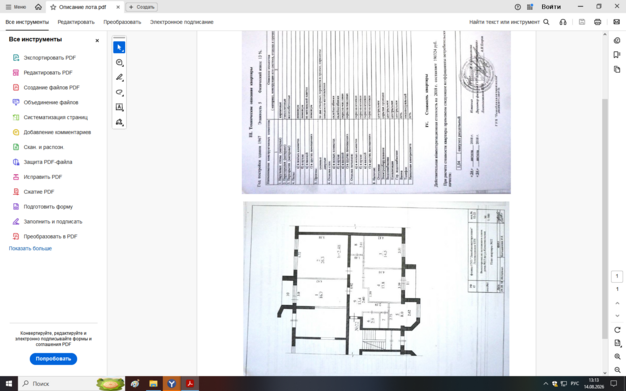Go to the next page arrow

617,316
